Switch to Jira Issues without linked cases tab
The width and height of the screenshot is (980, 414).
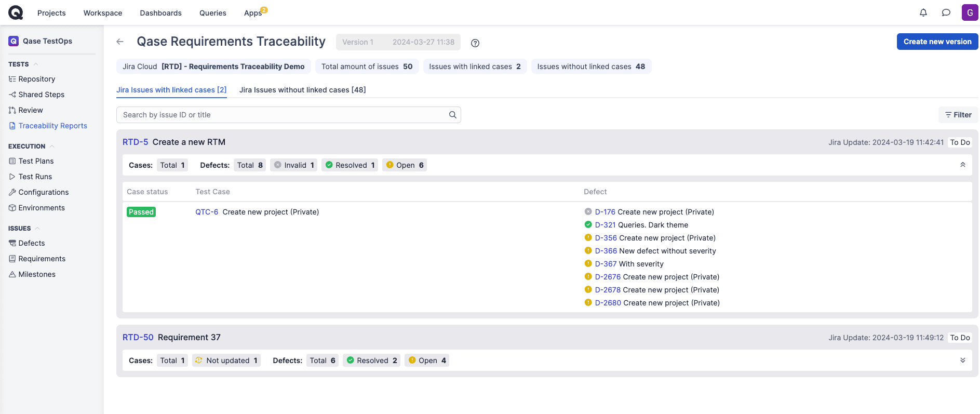[302, 90]
